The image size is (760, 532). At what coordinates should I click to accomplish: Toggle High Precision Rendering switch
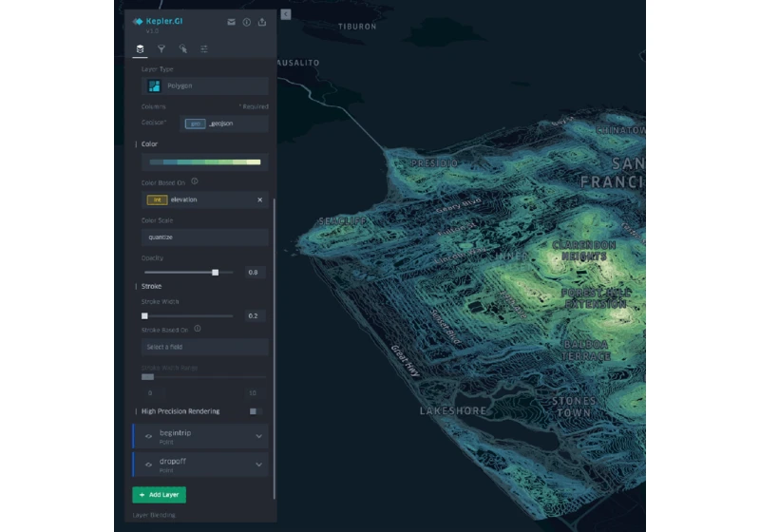point(256,411)
